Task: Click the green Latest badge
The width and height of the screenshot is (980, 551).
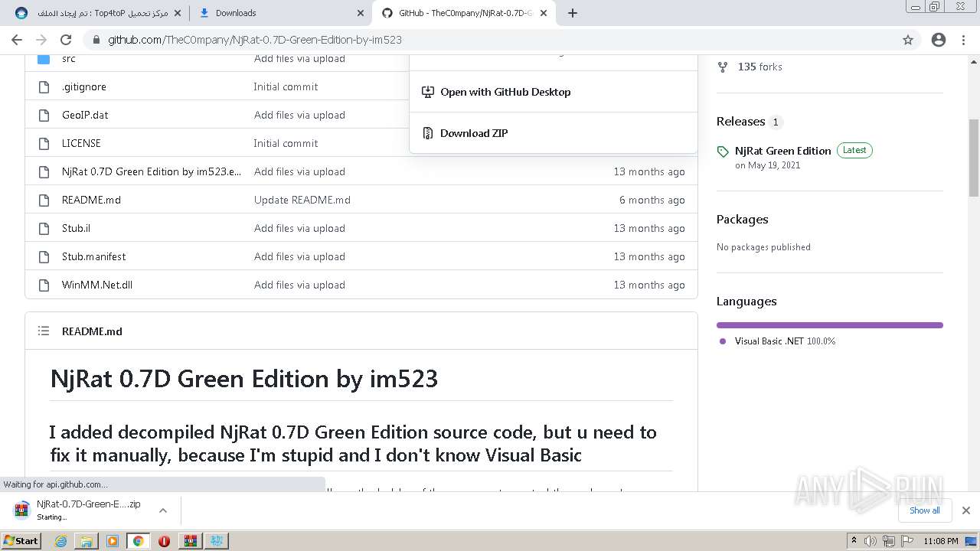Action: (x=854, y=151)
